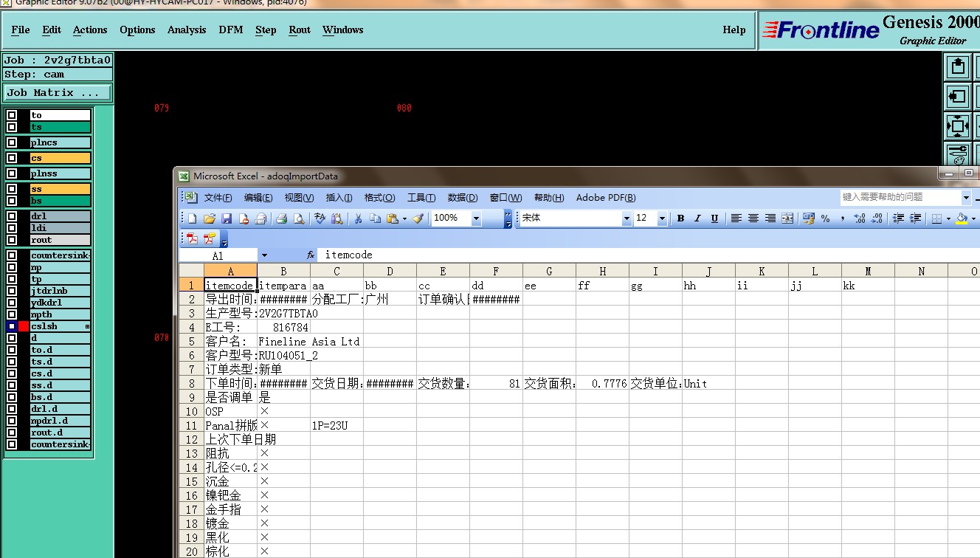Click the Merge and Center icon
The width and height of the screenshot is (980, 558).
(x=787, y=218)
